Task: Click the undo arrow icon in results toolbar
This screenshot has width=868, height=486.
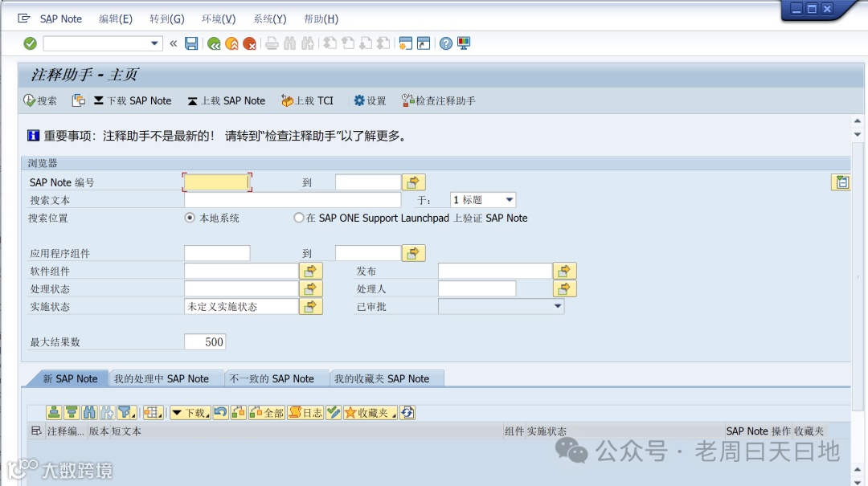Action: tap(220, 412)
